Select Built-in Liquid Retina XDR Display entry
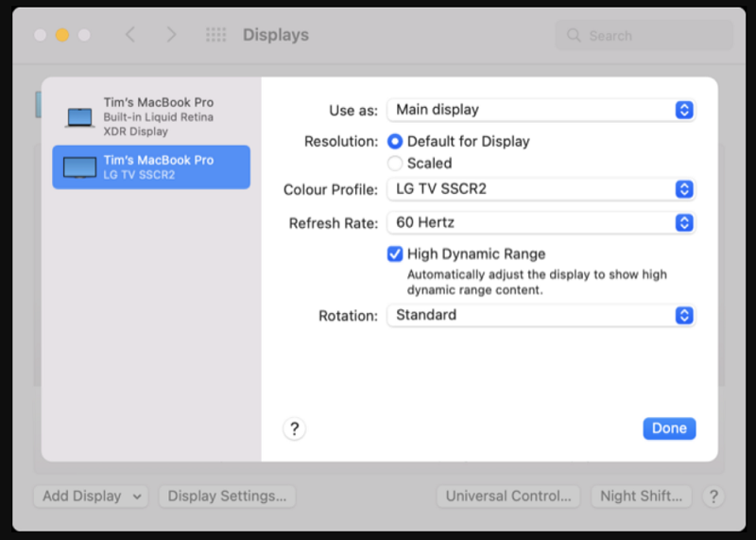 point(151,116)
